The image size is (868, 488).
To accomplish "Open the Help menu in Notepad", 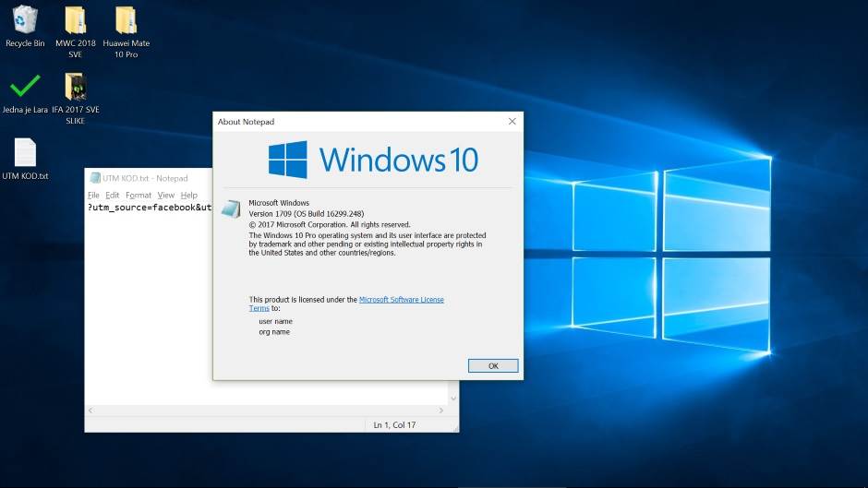I will click(189, 196).
